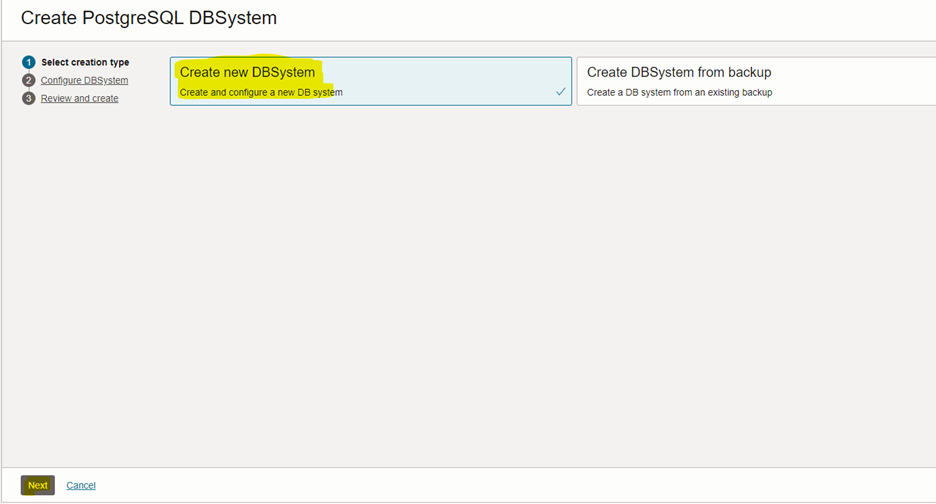Click the step 3 circle icon
Viewport: 936px width, 504px height.
click(29, 98)
